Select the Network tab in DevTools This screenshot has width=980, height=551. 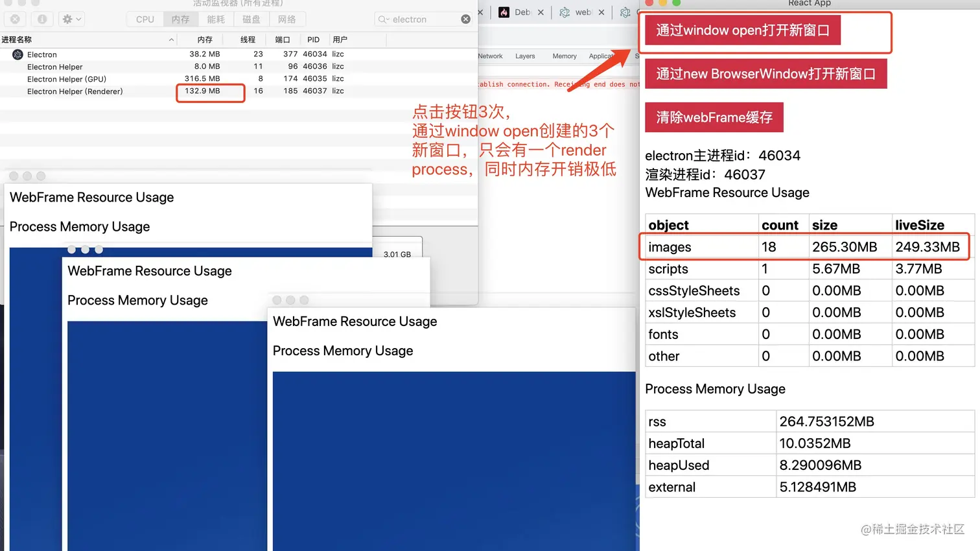[x=490, y=56]
